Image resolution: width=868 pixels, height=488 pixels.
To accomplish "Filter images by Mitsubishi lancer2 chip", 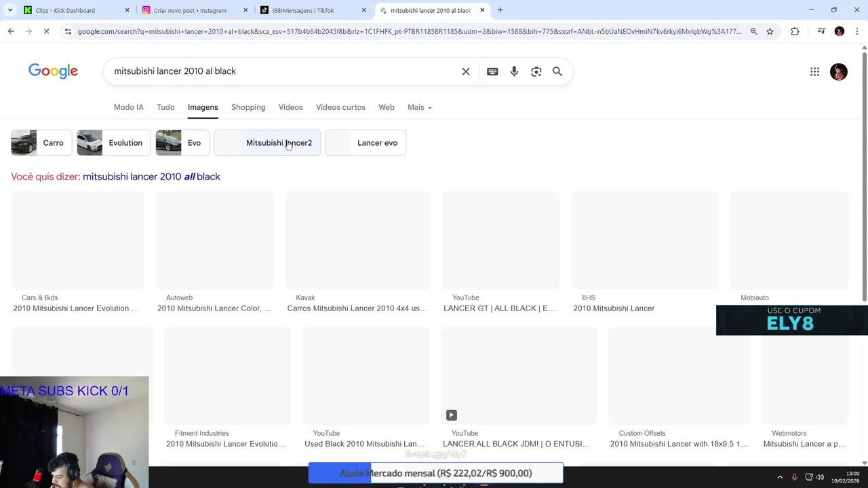I will [x=267, y=143].
